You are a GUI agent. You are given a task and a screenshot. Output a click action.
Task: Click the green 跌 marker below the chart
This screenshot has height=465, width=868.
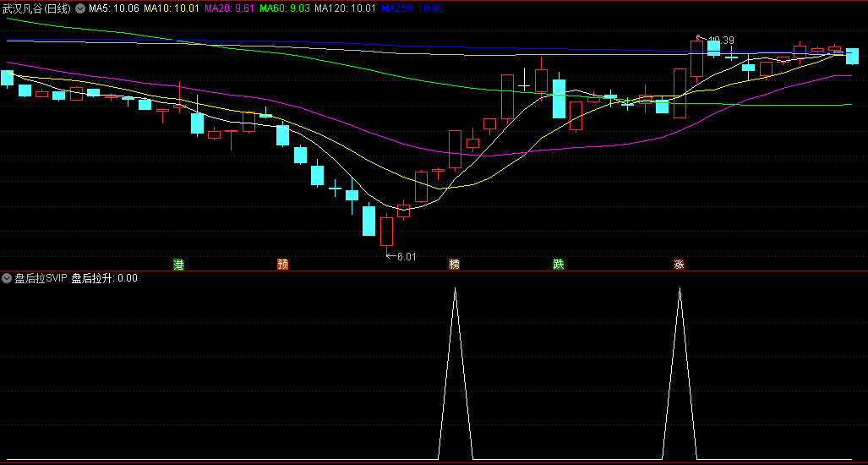click(x=558, y=265)
